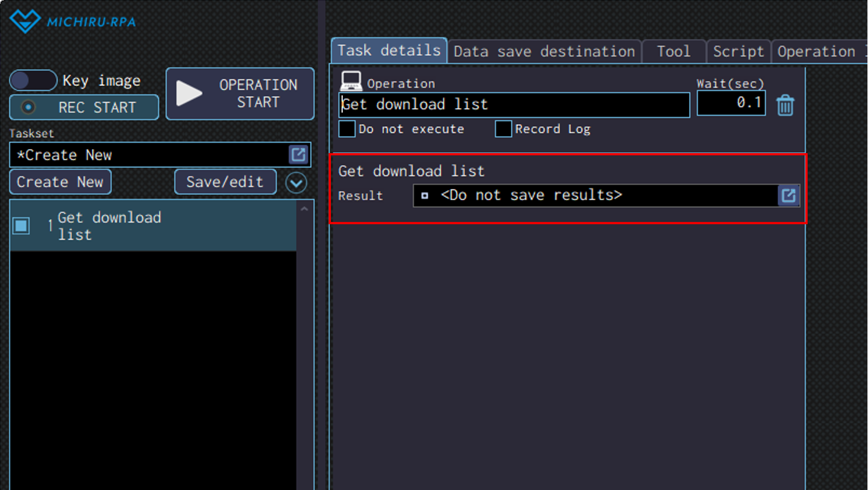Toggle the checkbox for Get download list task

tap(22, 226)
